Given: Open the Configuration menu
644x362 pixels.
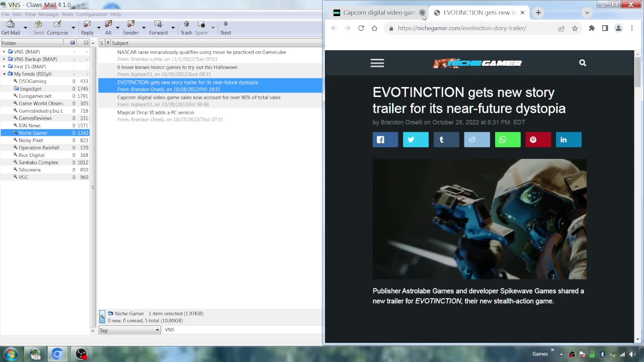Looking at the screenshot, I should tap(92, 14).
